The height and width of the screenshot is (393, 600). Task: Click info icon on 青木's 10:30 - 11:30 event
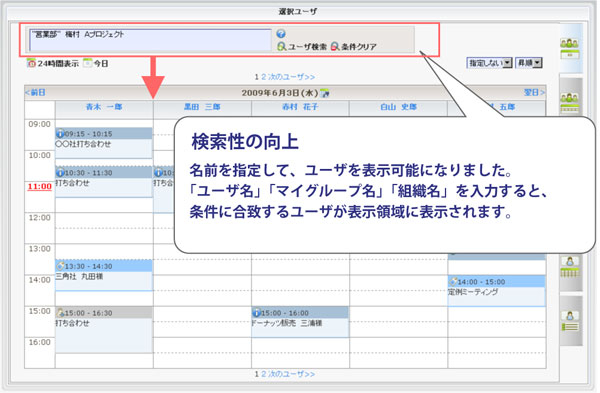pos(60,173)
